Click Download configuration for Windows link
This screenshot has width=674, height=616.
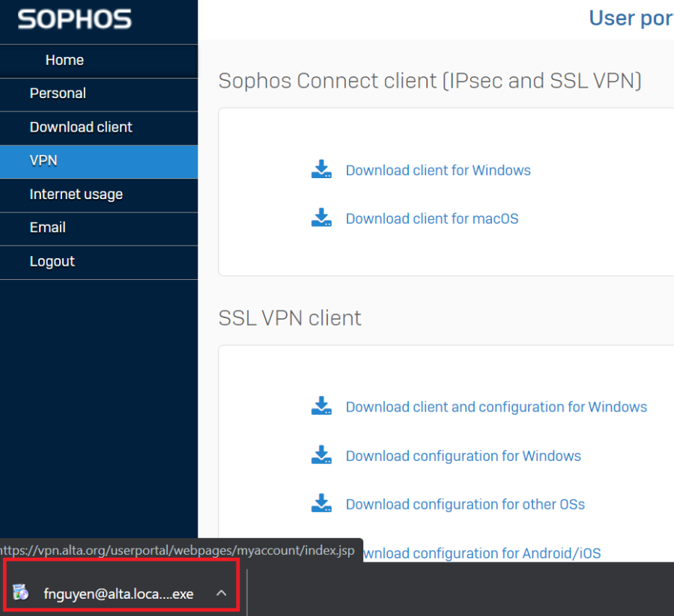(464, 456)
